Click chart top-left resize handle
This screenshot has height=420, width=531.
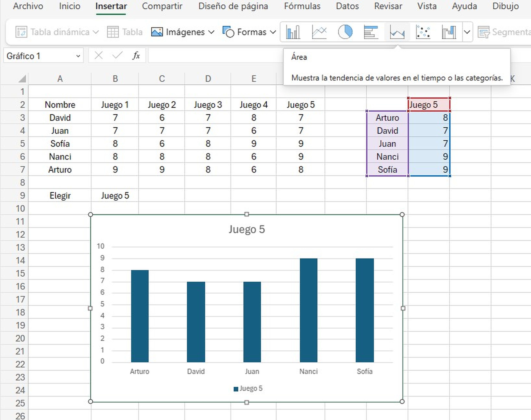coord(90,215)
